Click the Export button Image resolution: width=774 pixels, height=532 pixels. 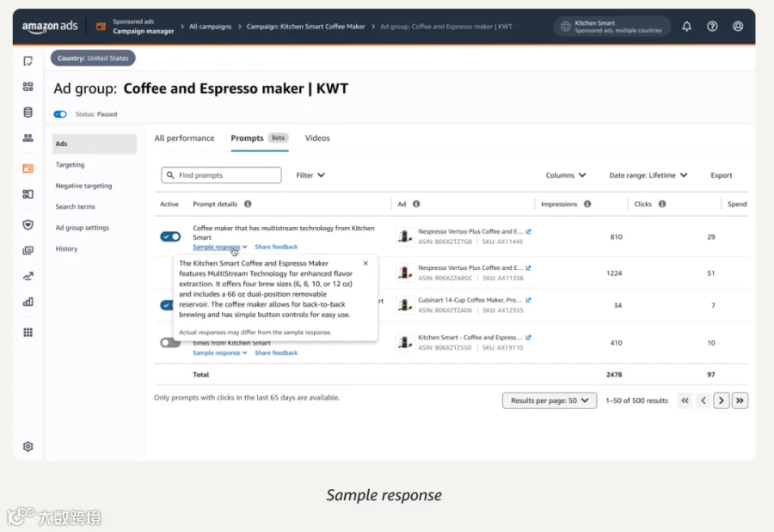tap(722, 175)
